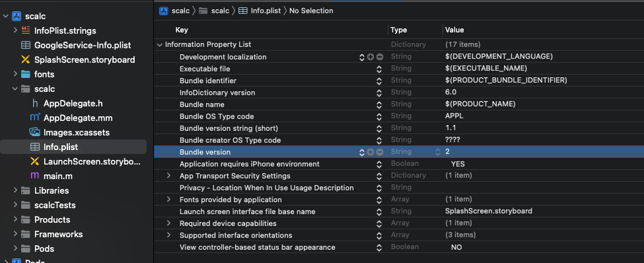Expand Fonts provided by application
The width and height of the screenshot is (644, 263).
pyautogui.click(x=168, y=200)
